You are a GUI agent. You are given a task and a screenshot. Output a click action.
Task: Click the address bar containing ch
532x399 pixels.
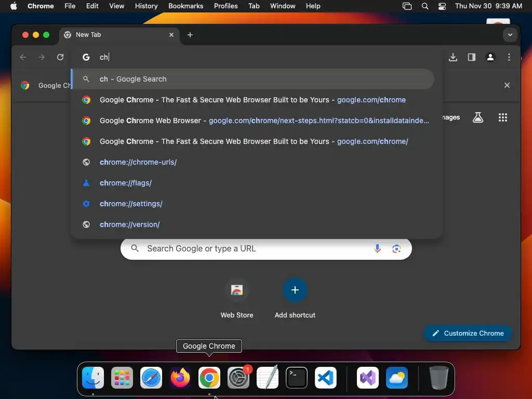(258, 57)
